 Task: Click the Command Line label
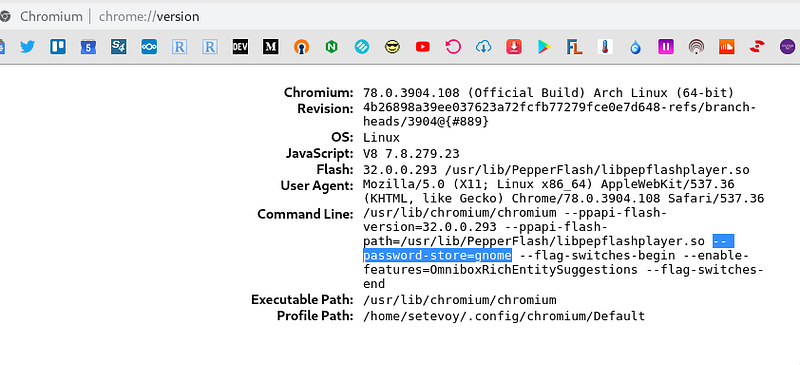click(305, 214)
